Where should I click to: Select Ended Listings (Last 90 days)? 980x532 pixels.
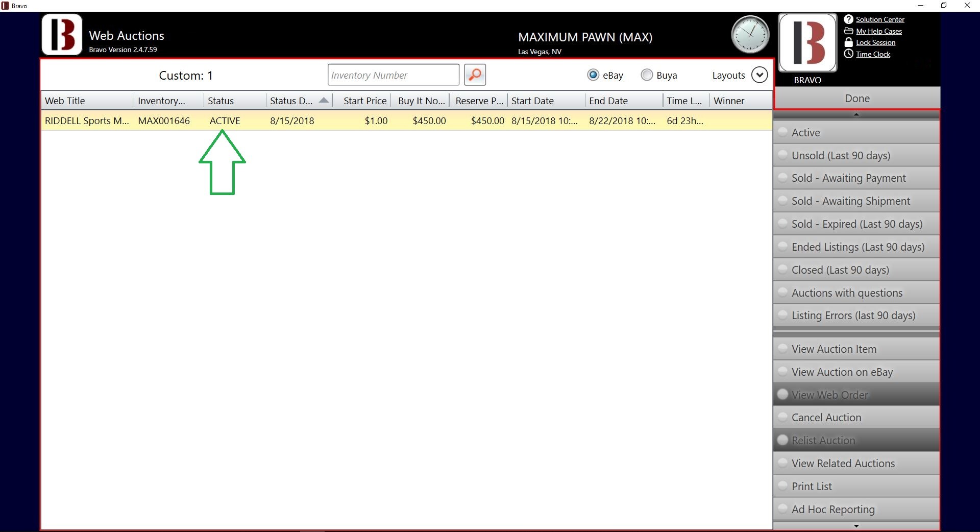click(856, 247)
